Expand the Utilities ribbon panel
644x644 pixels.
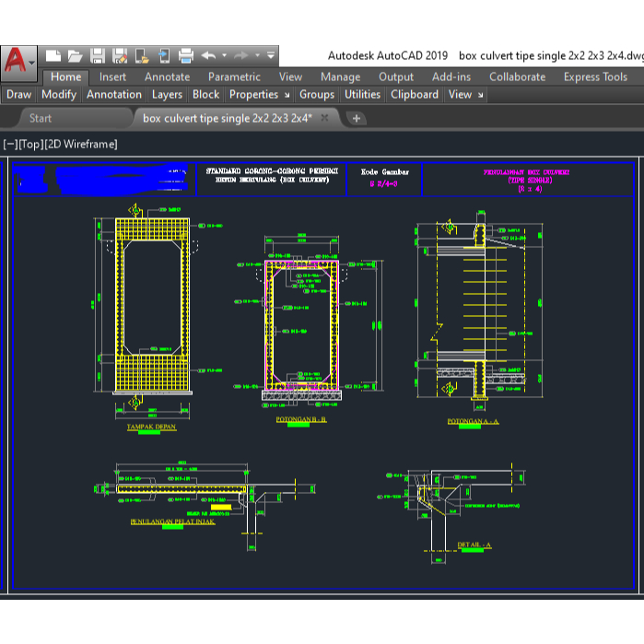click(363, 95)
